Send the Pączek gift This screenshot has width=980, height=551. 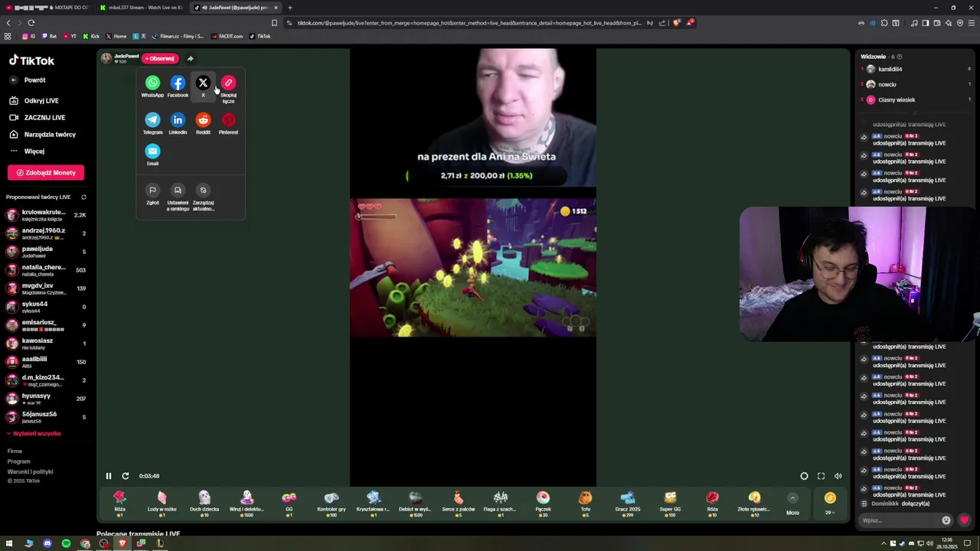pyautogui.click(x=543, y=504)
